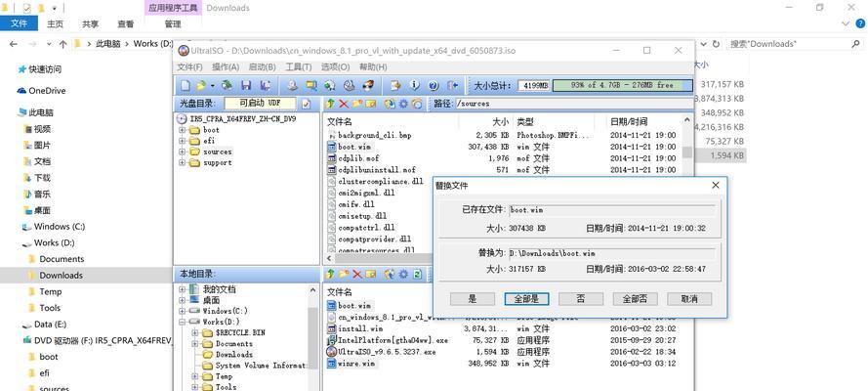Click Mount to virtual drive icon
The image size is (868, 391).
[x=349, y=85]
